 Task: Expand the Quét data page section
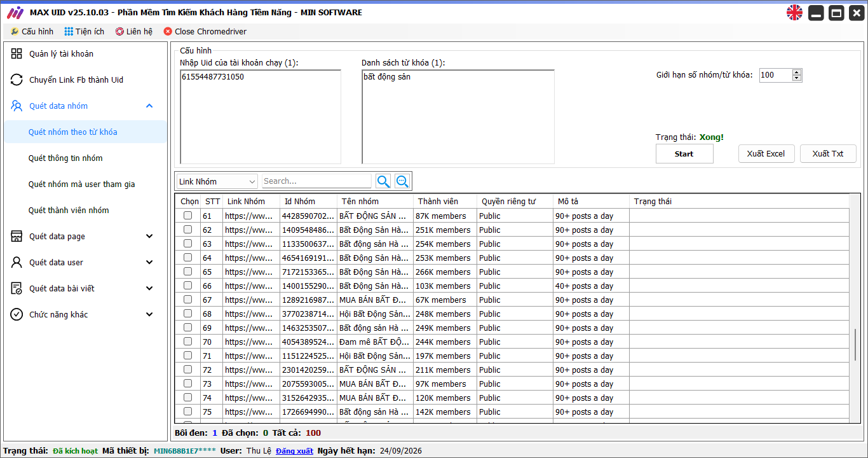coord(149,237)
